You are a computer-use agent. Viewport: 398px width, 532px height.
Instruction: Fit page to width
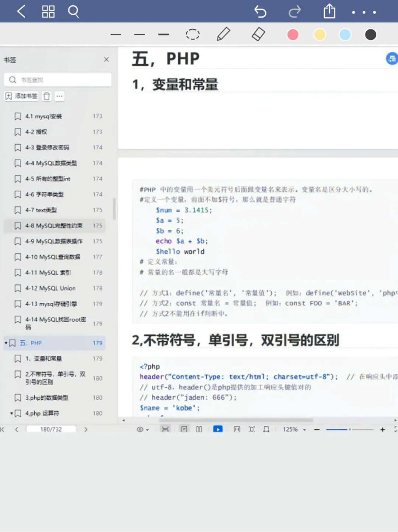pos(237,430)
